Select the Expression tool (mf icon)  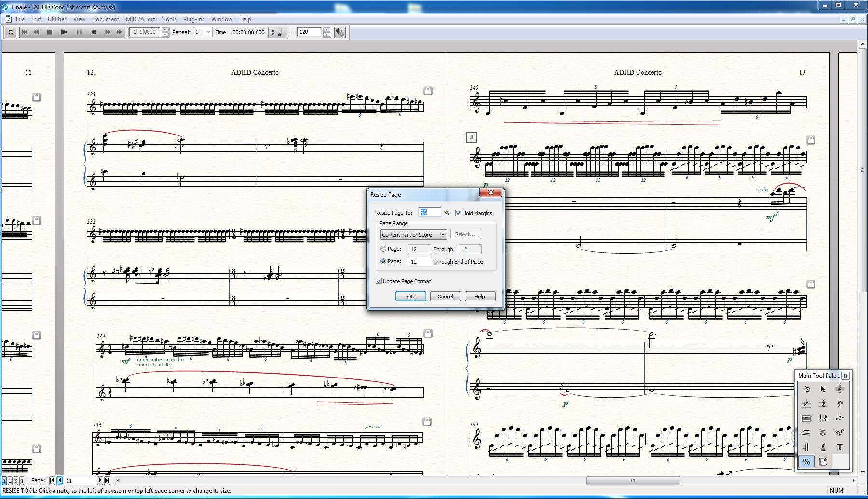(x=840, y=432)
